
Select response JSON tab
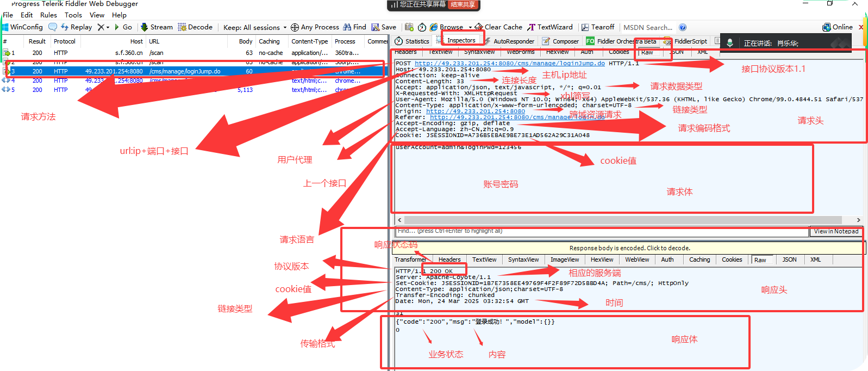(x=789, y=260)
